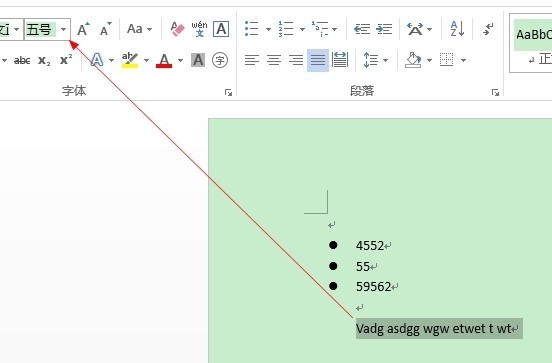Center align the text
This screenshot has height=363, width=552.
274,60
